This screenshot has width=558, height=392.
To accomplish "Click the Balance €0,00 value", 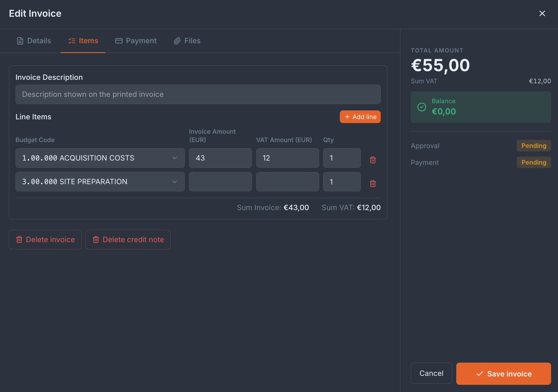I will click(x=444, y=112).
